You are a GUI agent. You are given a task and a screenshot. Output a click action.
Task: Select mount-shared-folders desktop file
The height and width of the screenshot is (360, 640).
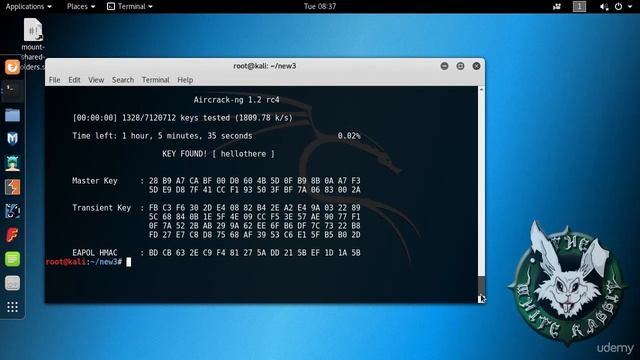tap(33, 44)
